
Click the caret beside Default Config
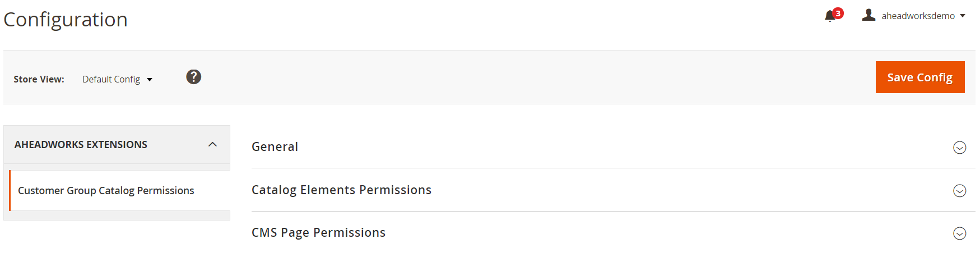click(x=150, y=80)
